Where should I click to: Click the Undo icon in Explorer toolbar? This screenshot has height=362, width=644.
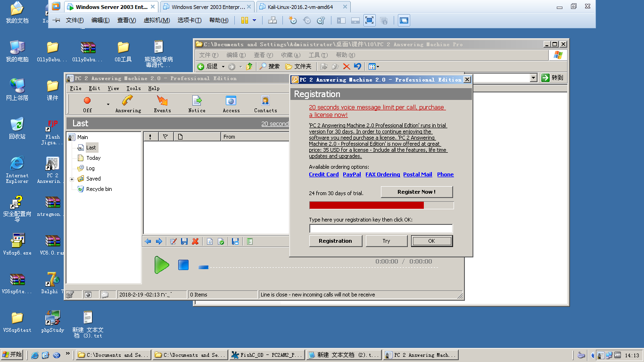[x=357, y=66]
